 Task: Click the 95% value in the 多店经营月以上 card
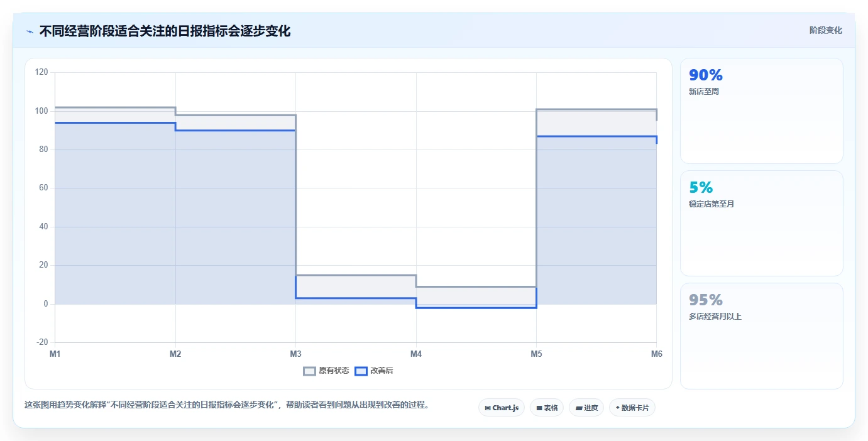tap(706, 300)
